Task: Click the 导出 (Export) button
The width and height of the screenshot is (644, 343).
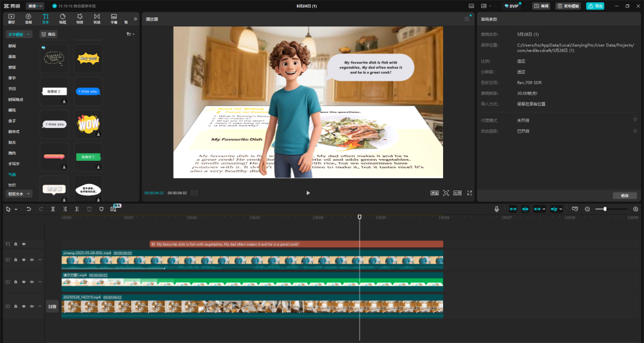Action: pyautogui.click(x=595, y=6)
